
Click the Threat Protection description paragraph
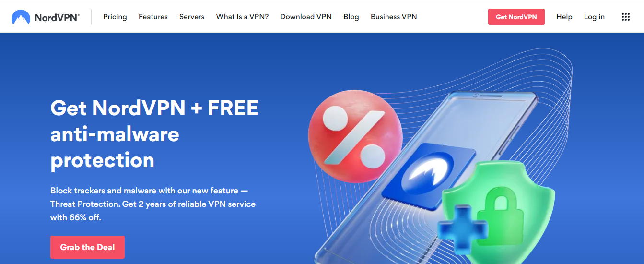[x=153, y=204]
